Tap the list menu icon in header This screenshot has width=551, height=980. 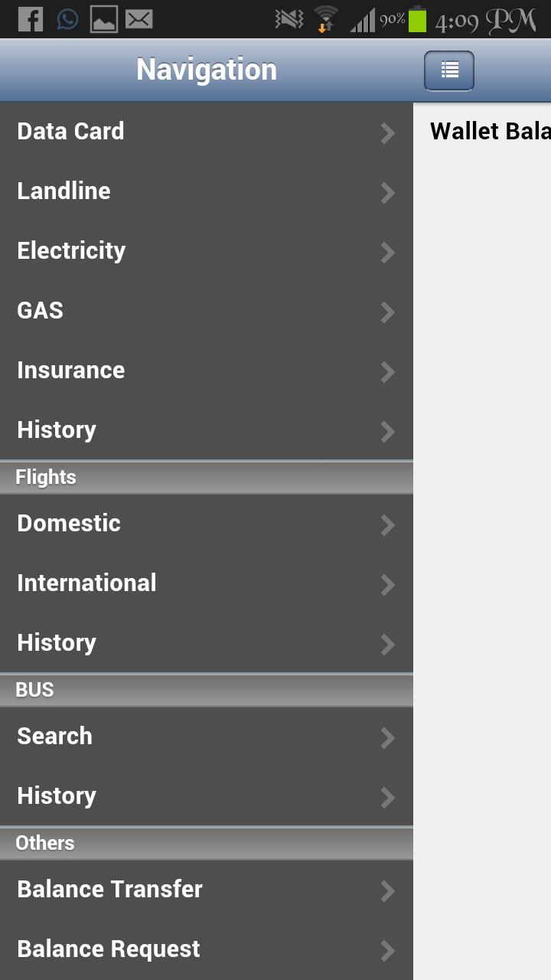point(449,70)
